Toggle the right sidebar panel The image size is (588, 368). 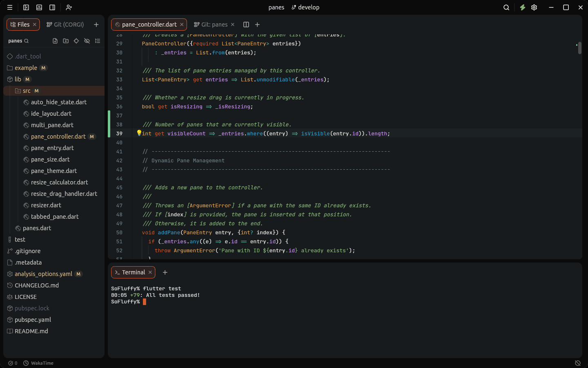pyautogui.click(x=52, y=7)
